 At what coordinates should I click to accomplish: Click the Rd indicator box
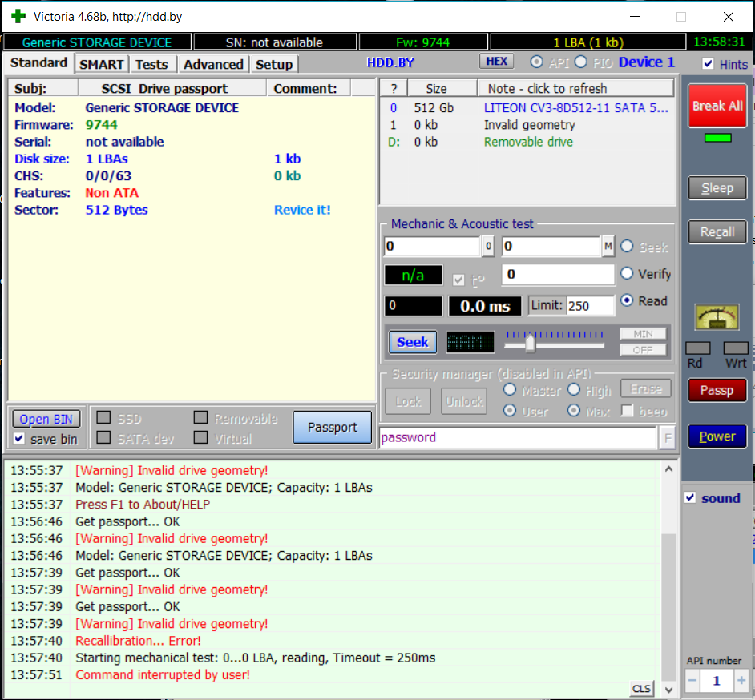point(698,348)
